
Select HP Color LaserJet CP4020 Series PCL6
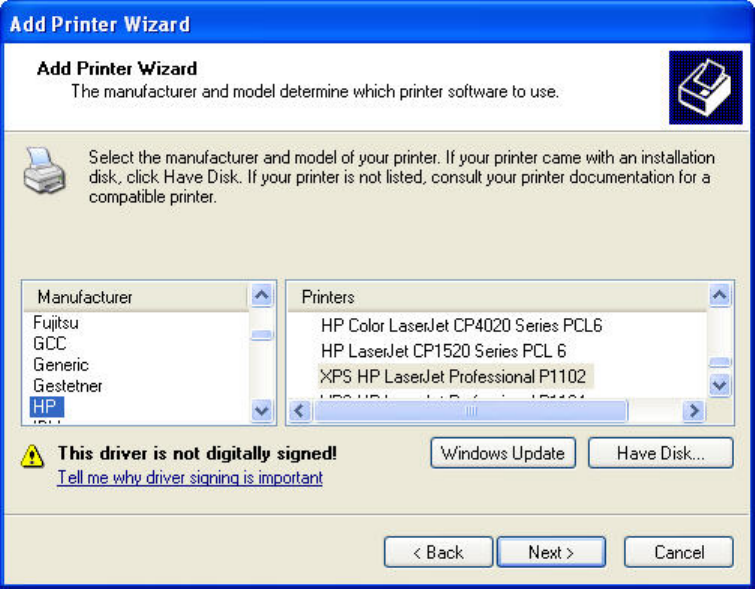[461, 326]
